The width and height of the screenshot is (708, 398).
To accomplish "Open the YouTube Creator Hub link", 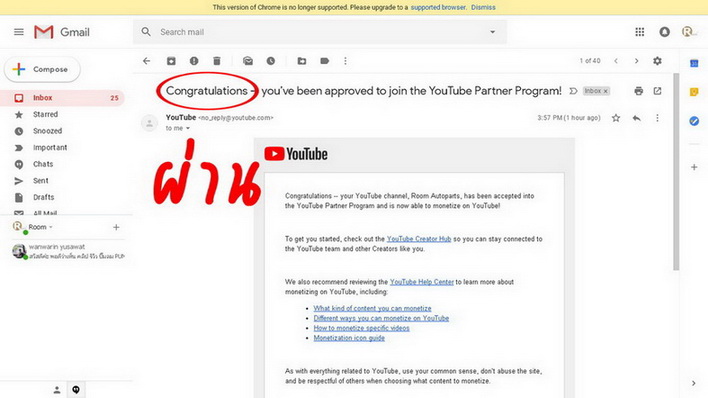I will point(419,239).
